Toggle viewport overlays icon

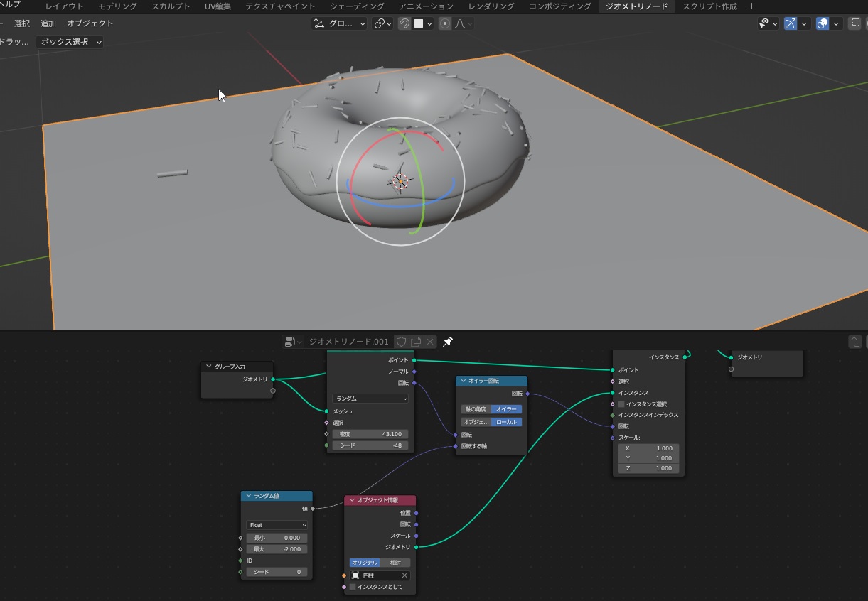click(823, 23)
